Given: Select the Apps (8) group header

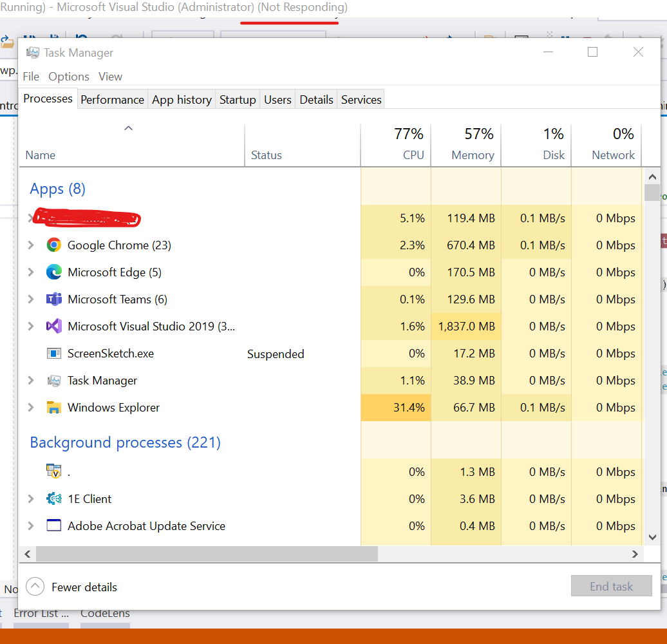Looking at the screenshot, I should (x=57, y=189).
